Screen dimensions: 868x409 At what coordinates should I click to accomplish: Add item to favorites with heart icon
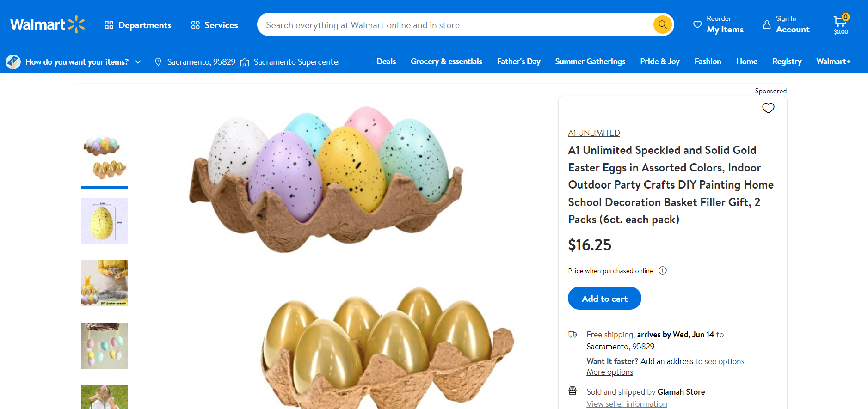click(768, 108)
